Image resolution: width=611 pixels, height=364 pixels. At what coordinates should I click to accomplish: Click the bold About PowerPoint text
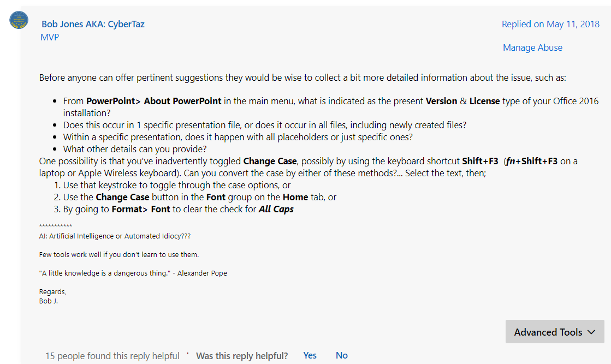coord(182,101)
